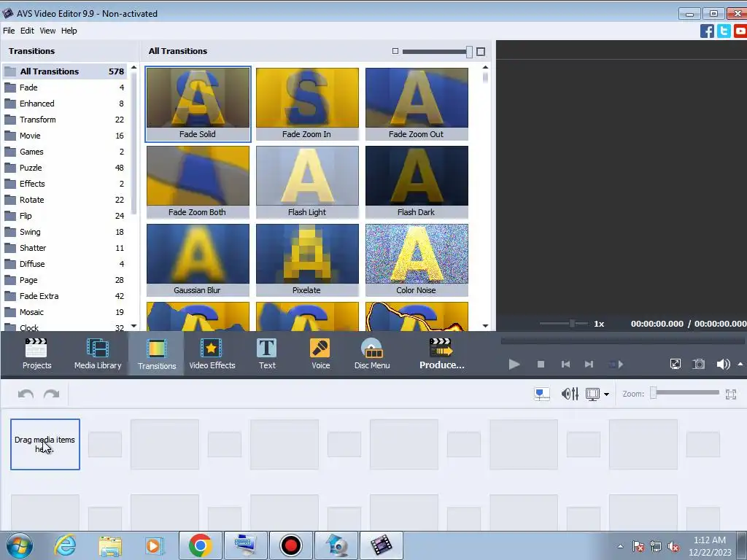Viewport: 747px width, 560px height.
Task: Redo the last undone action
Action: [x=51, y=394]
